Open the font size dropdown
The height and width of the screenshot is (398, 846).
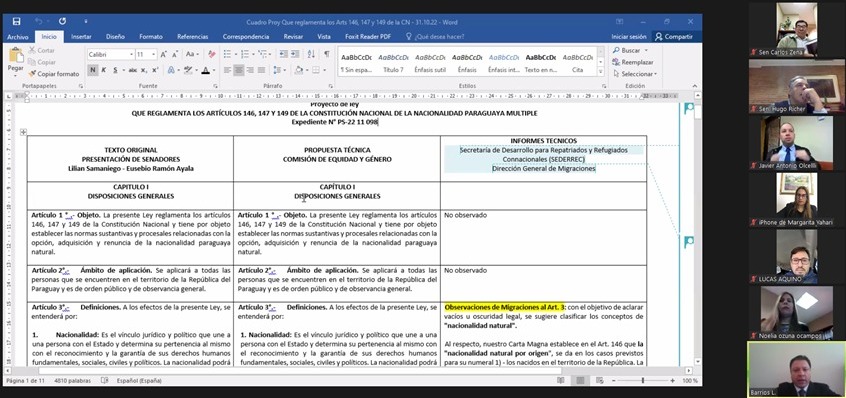coord(146,54)
